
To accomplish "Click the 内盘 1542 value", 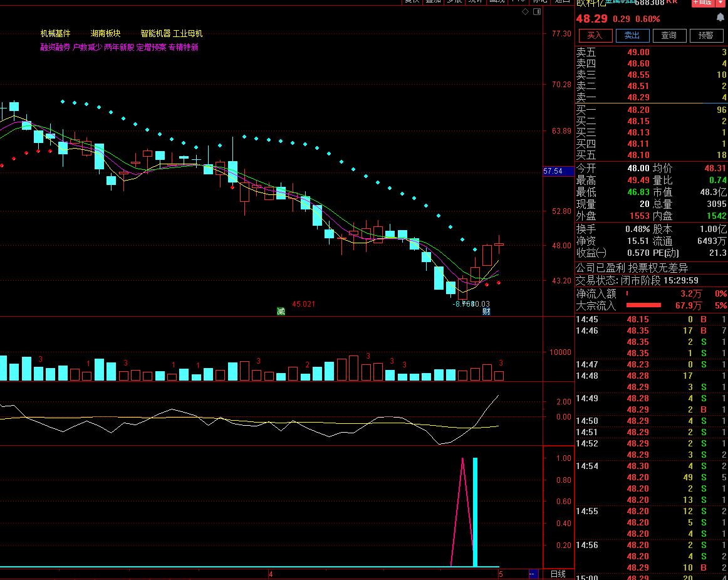I will [x=716, y=216].
